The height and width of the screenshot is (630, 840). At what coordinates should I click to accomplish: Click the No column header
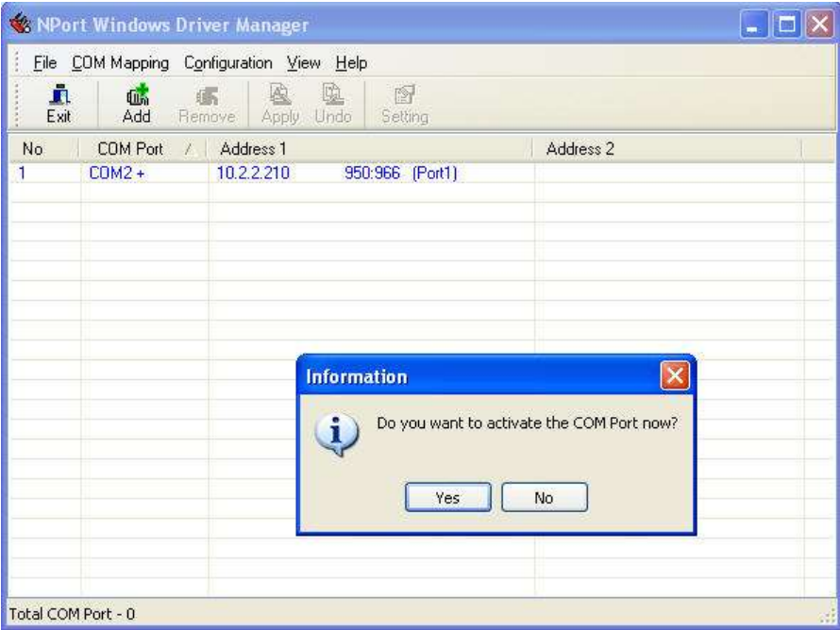point(44,149)
